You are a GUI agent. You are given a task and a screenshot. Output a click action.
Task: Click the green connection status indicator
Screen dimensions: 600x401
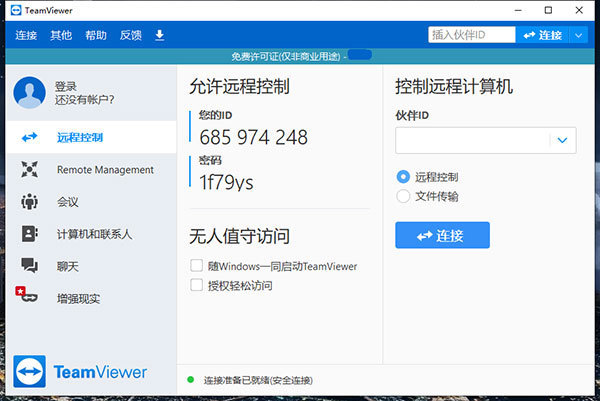coord(191,380)
